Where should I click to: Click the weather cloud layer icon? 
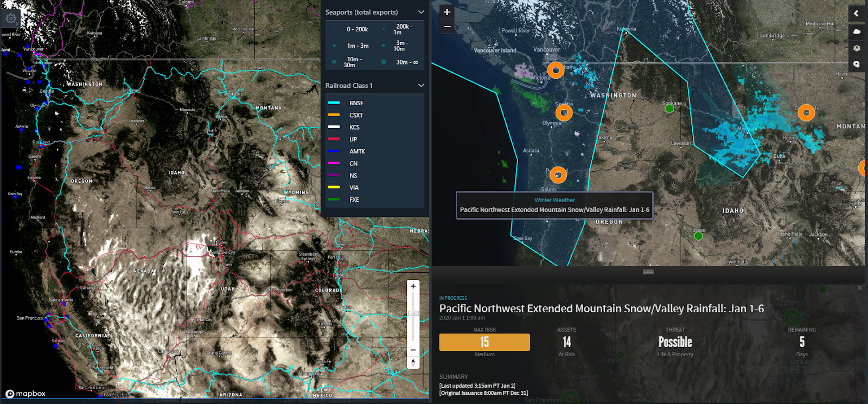857,31
